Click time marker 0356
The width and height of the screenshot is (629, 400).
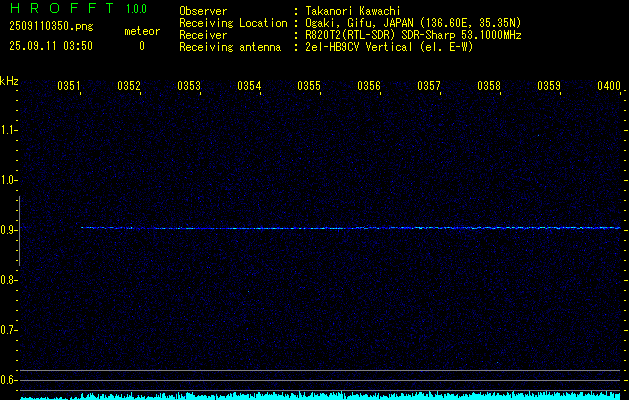[x=369, y=86]
